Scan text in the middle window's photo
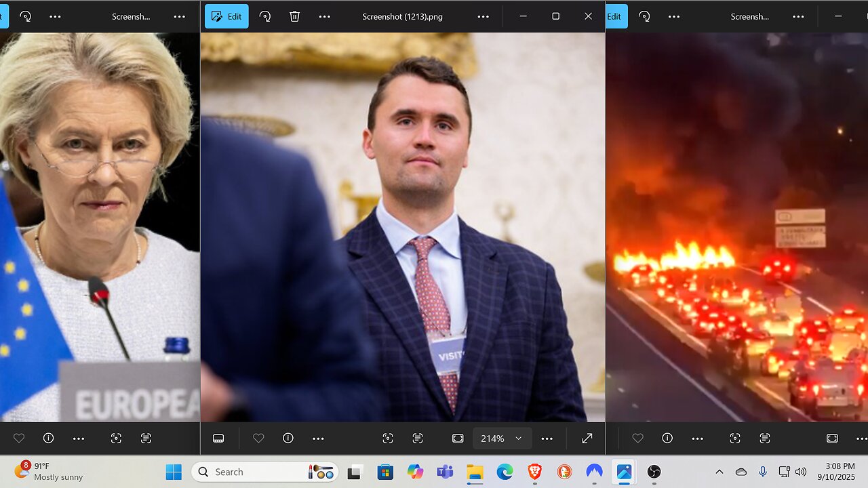868x488 pixels. [x=418, y=439]
